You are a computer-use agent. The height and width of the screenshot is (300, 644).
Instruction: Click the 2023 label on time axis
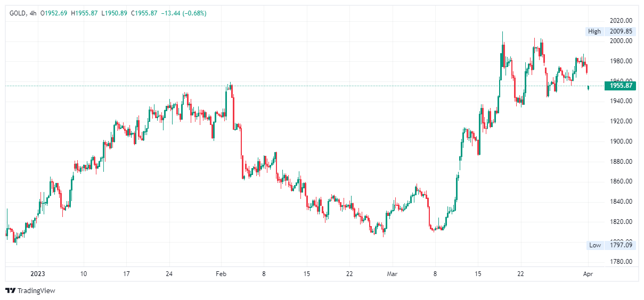tap(37, 274)
